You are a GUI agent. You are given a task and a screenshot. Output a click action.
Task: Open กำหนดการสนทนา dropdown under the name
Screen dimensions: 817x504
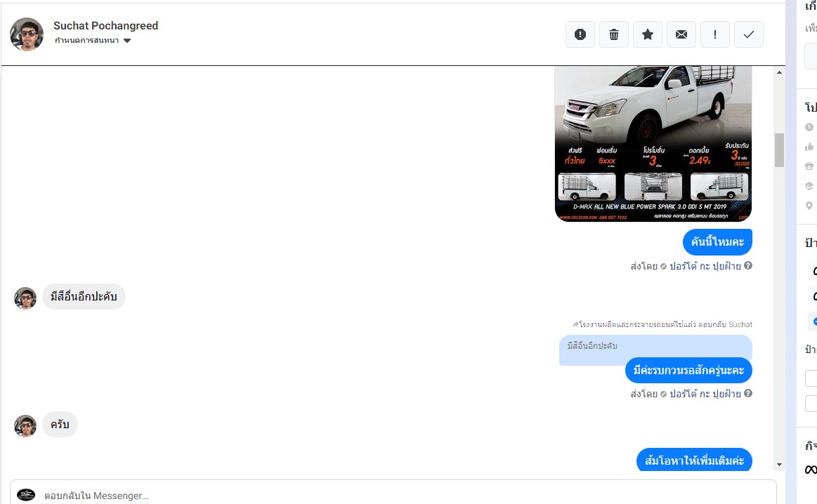coord(92,41)
